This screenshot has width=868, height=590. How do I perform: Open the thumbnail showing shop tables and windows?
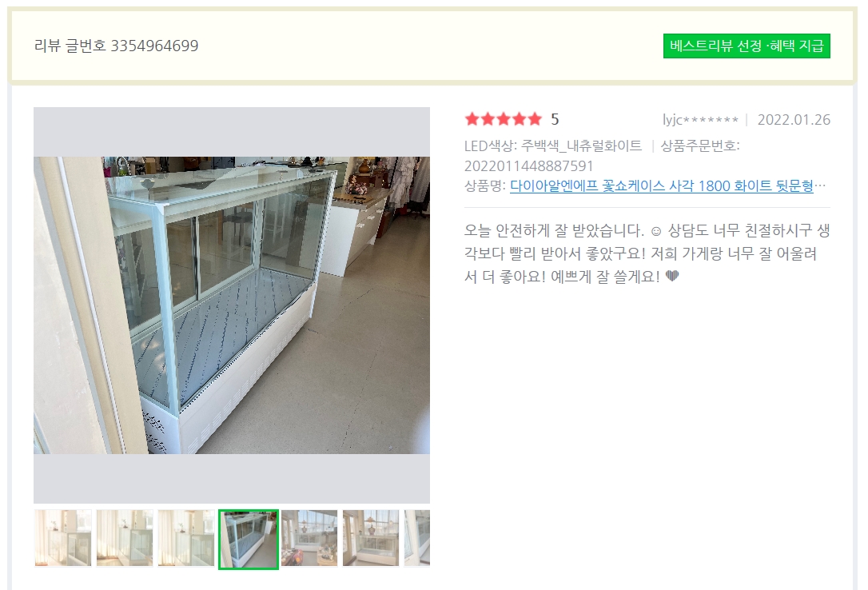[309, 538]
